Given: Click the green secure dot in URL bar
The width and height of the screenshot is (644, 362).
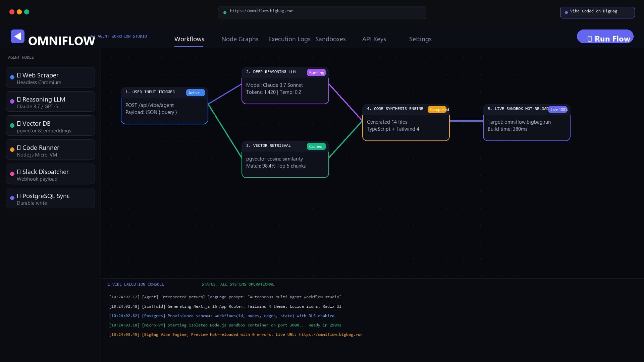Looking at the screenshot, I should pyautogui.click(x=225, y=12).
